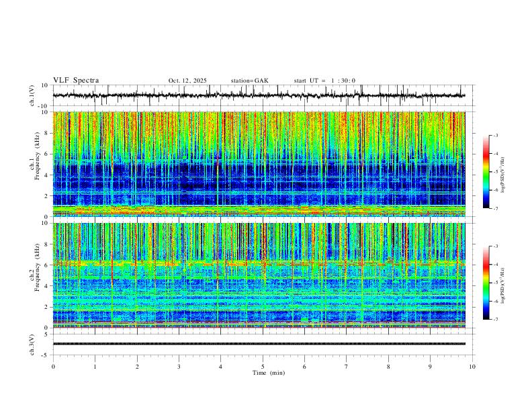The width and height of the screenshot is (532, 411).
Task: Click the ch.2 spectrogram panel
Action: pos(259,275)
